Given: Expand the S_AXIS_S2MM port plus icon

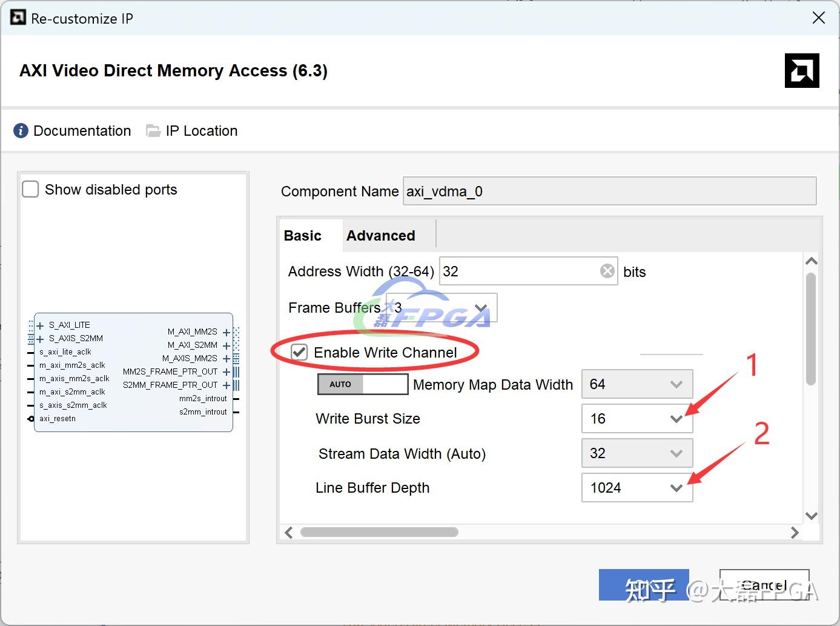Looking at the screenshot, I should pyautogui.click(x=40, y=339).
